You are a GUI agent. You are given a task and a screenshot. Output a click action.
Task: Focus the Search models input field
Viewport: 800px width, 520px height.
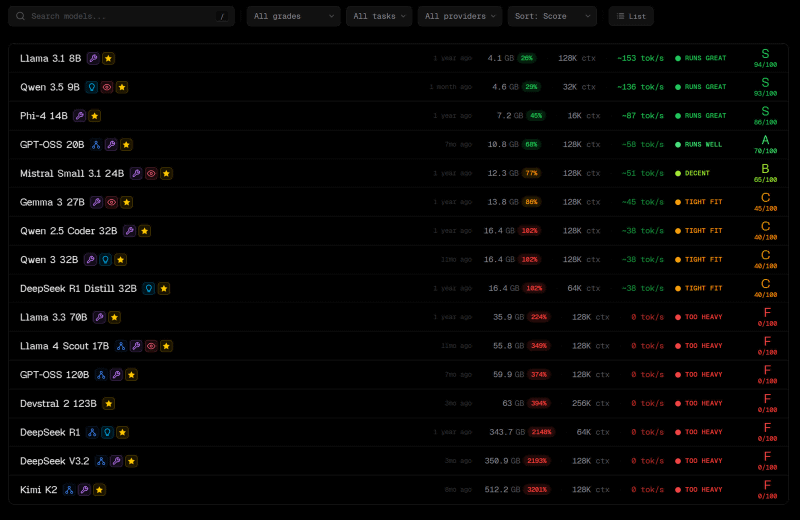click(x=120, y=16)
